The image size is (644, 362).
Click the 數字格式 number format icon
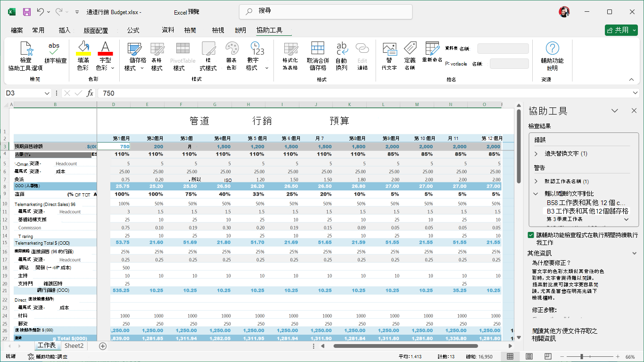point(257,49)
